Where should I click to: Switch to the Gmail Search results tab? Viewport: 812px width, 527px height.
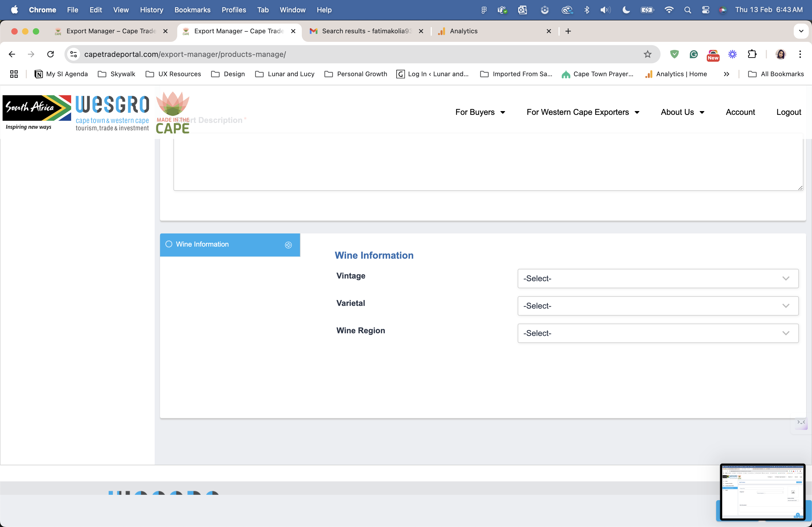(x=367, y=31)
